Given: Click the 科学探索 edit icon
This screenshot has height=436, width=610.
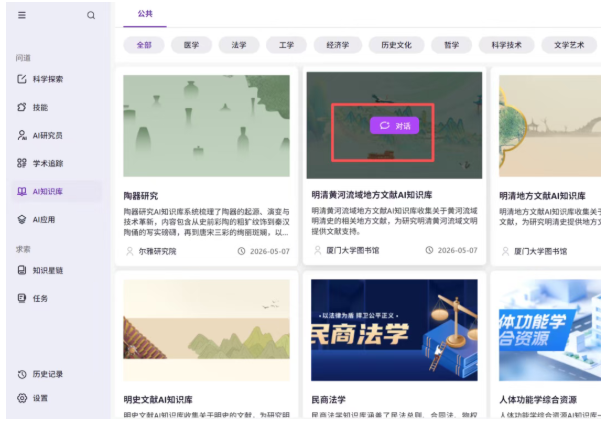Looking at the screenshot, I should tap(22, 79).
